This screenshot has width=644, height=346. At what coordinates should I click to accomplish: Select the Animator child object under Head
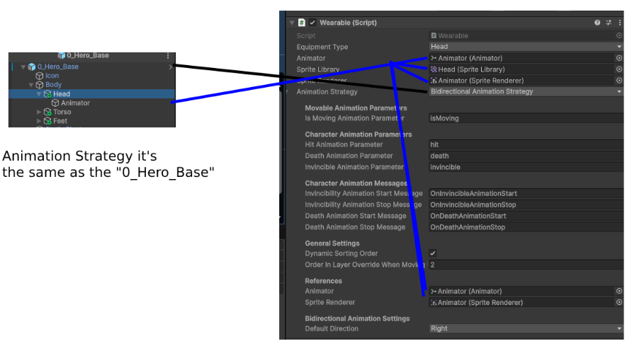74,103
